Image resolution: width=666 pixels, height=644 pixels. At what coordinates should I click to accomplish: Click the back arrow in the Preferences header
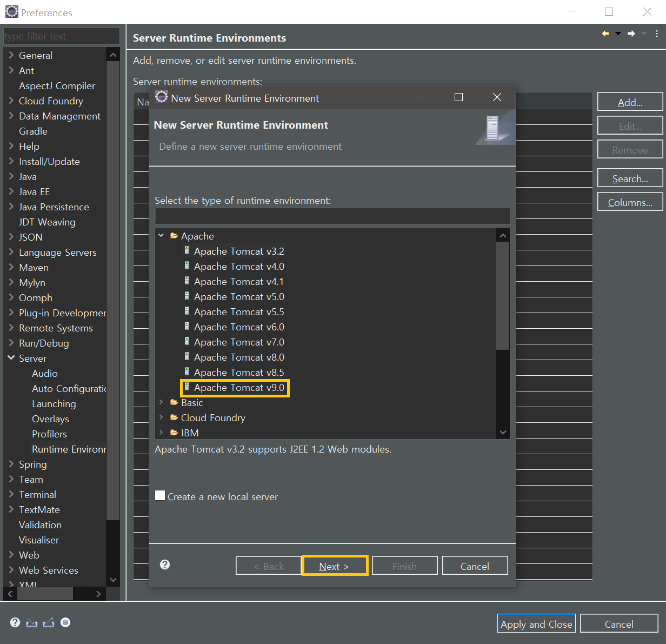[605, 34]
